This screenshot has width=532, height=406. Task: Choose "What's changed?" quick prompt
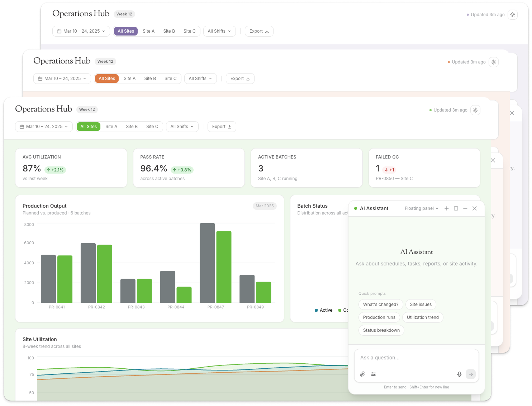[381, 304]
